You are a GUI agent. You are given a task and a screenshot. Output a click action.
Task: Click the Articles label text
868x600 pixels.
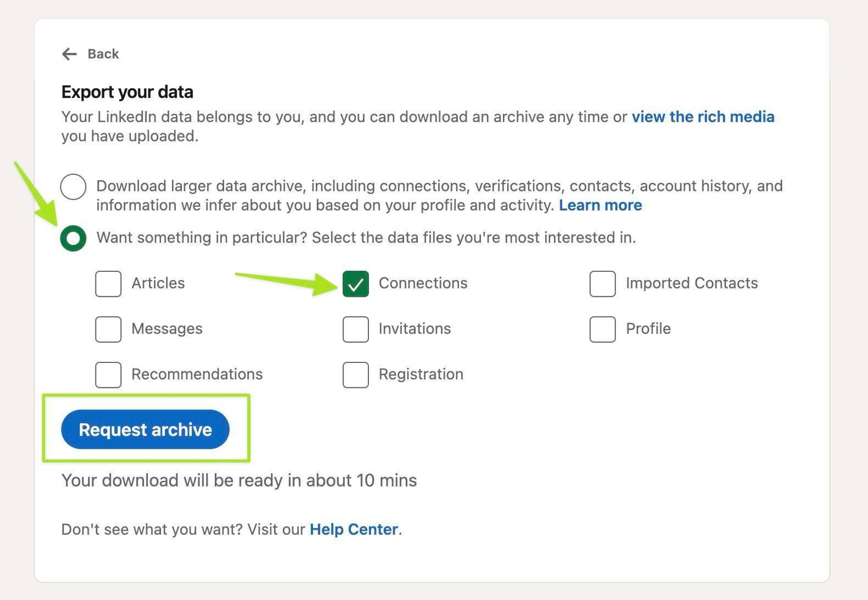(x=158, y=283)
